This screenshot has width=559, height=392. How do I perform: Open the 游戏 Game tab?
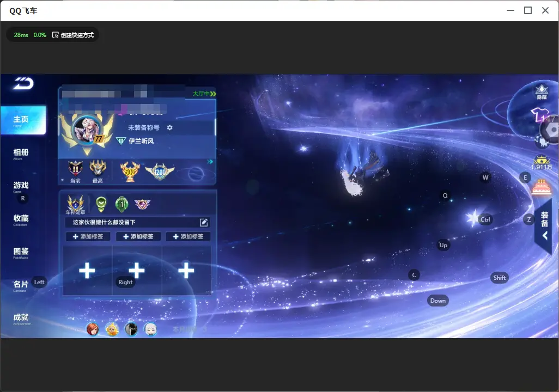(x=21, y=186)
